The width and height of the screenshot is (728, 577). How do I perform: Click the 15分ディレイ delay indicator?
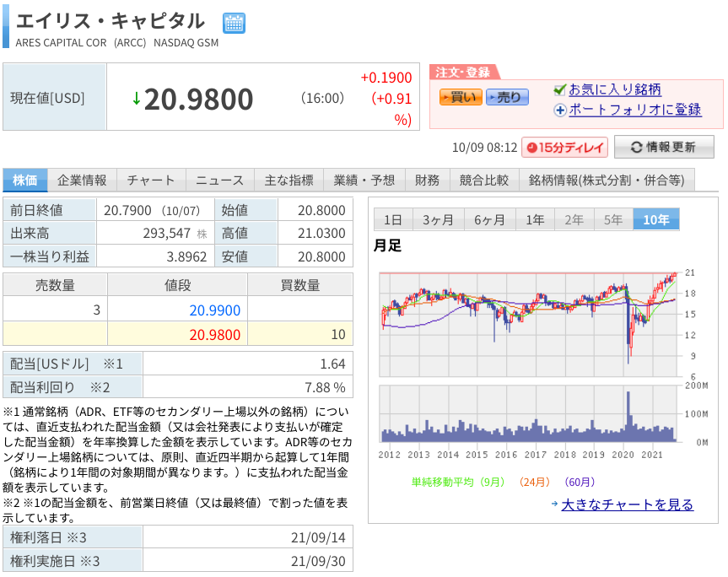pos(564,148)
